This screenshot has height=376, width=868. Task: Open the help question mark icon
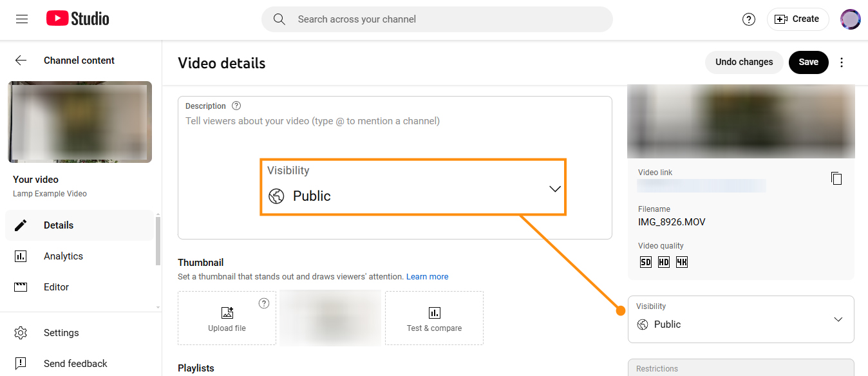click(x=748, y=19)
